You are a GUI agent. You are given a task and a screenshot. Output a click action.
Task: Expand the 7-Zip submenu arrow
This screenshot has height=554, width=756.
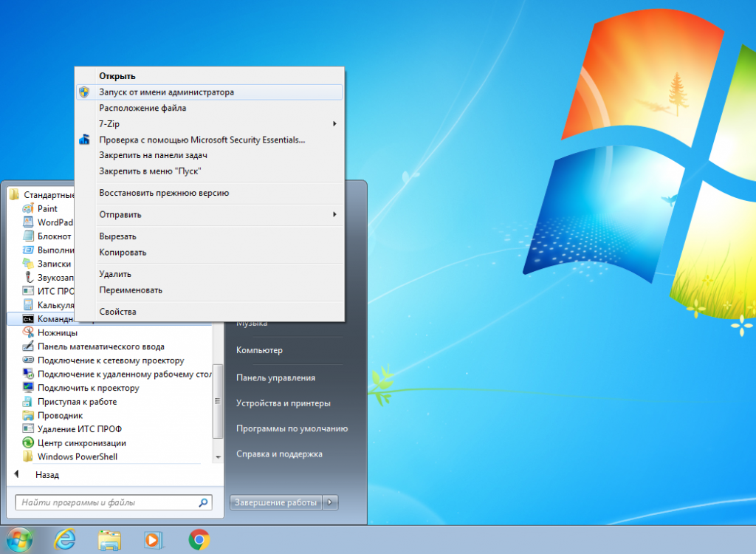(334, 124)
